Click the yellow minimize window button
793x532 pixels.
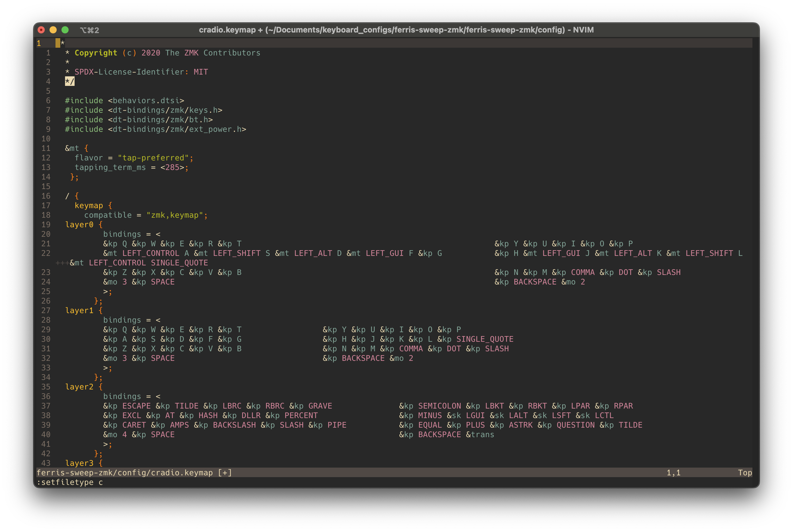(53, 30)
